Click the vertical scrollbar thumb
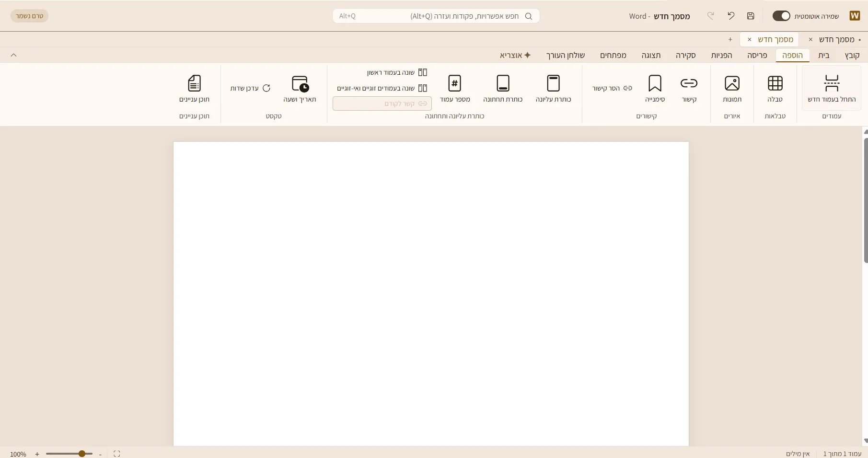Image resolution: width=868 pixels, height=458 pixels. point(866,200)
